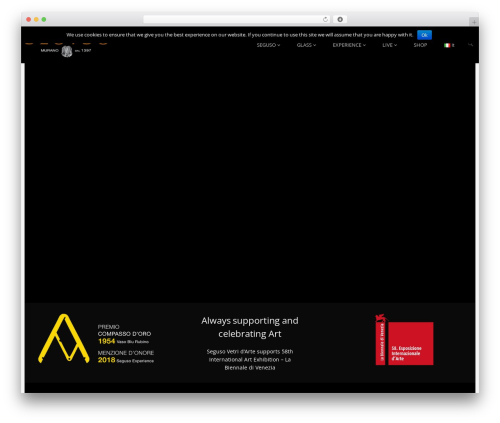Click the red close window button
The image size is (500, 423).
29,19
